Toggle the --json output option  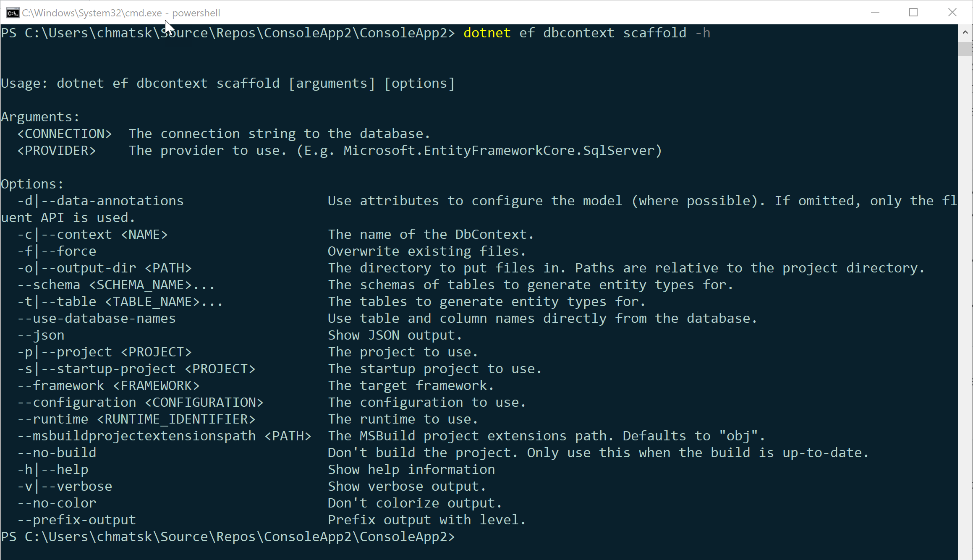(40, 335)
